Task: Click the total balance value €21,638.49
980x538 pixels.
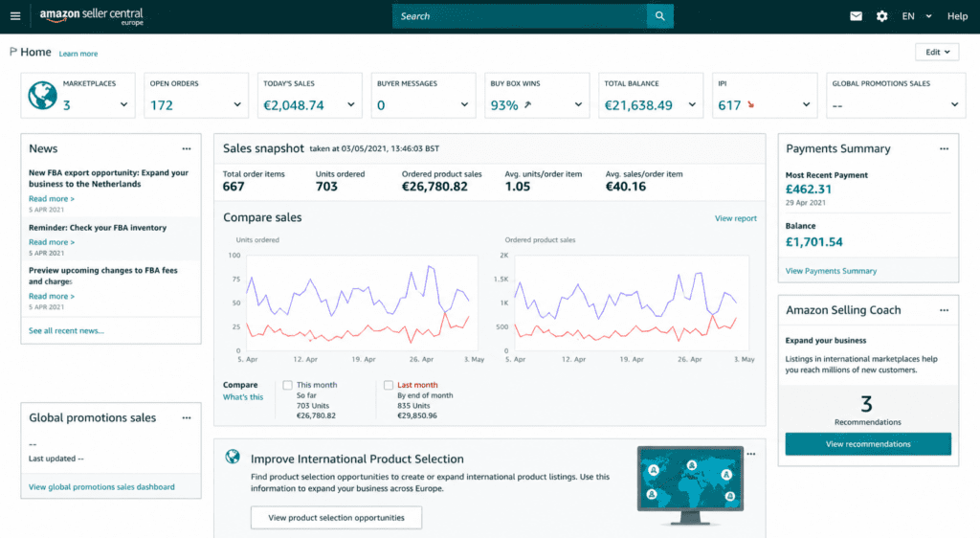Action: [x=638, y=105]
